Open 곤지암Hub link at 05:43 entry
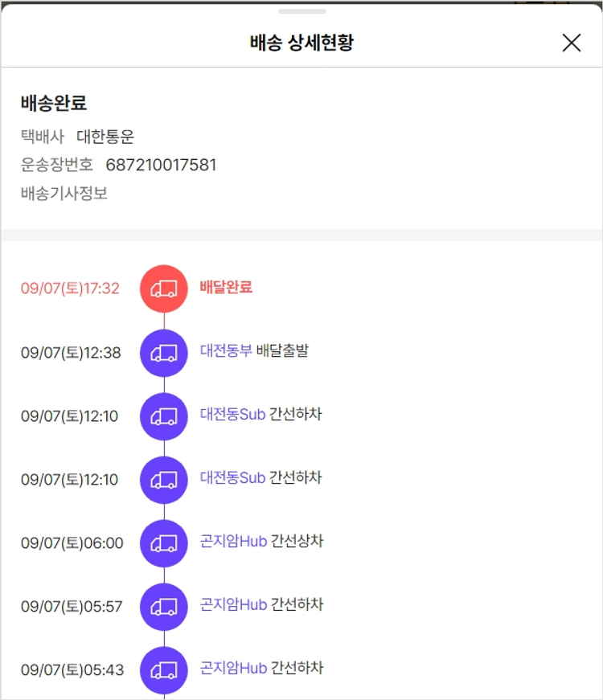Screen dimensions: 603x700 click(x=233, y=668)
